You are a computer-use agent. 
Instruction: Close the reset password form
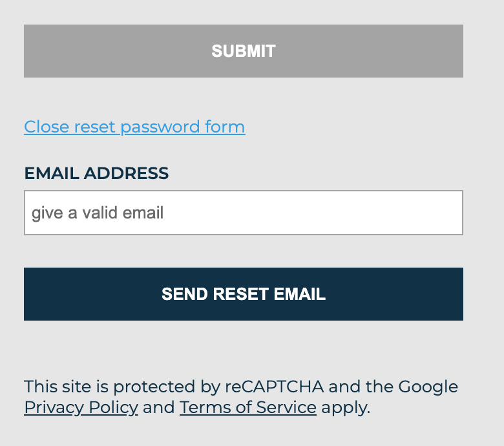[134, 127]
